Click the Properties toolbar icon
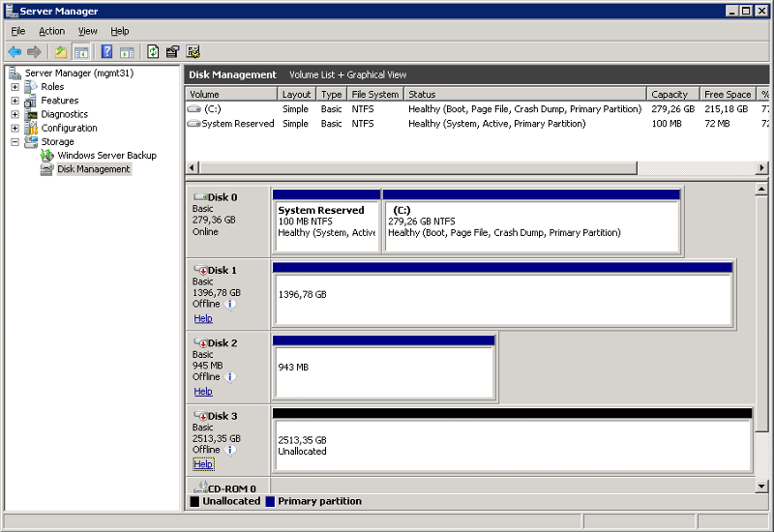Image resolution: width=774 pixels, height=532 pixels. tap(172, 51)
